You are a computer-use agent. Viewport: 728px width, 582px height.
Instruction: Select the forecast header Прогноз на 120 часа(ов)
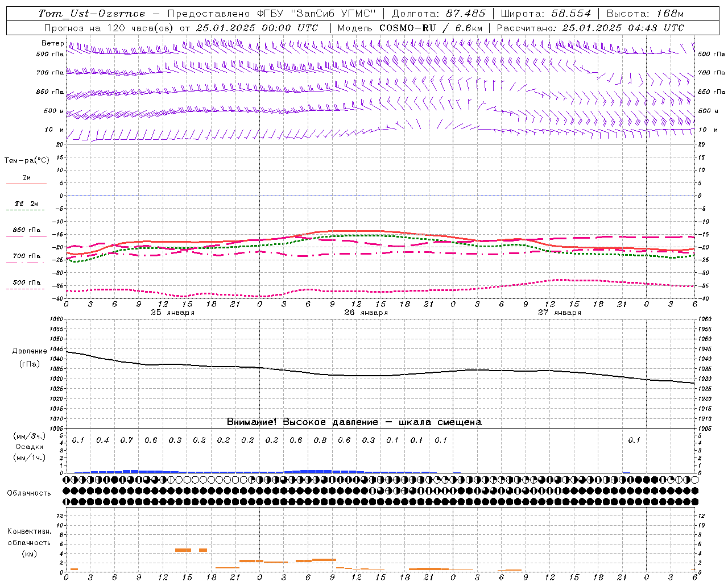(109, 28)
